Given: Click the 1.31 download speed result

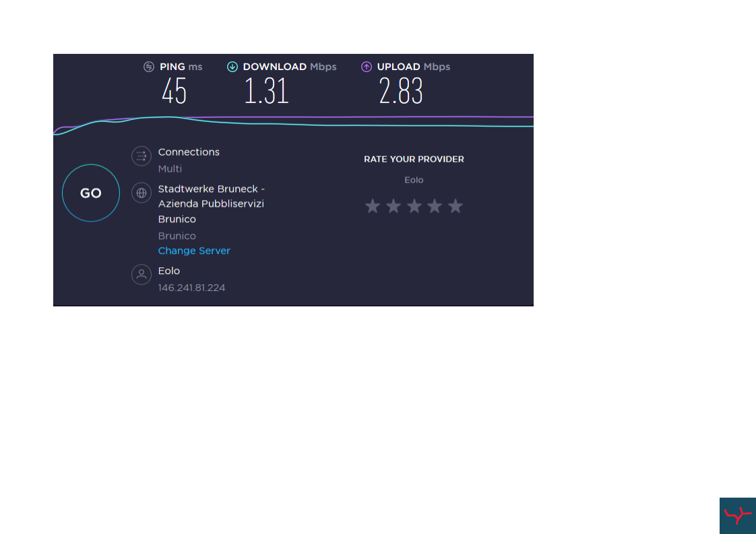Looking at the screenshot, I should point(267,92).
